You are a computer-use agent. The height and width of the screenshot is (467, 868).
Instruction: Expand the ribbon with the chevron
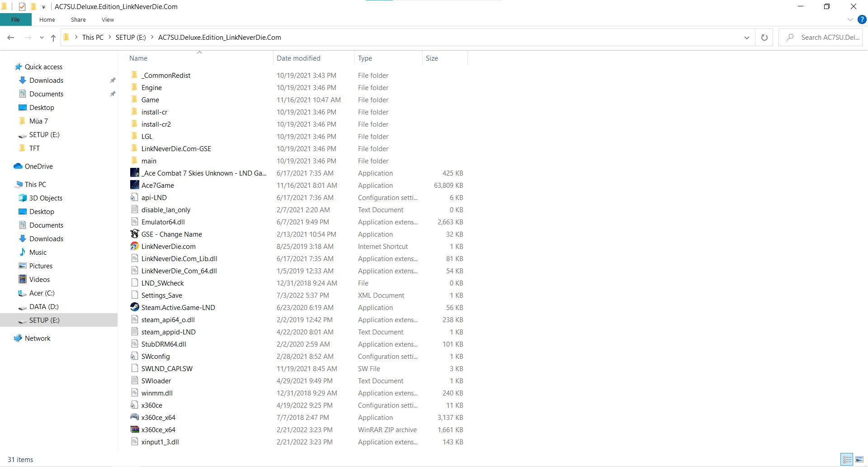(x=850, y=19)
